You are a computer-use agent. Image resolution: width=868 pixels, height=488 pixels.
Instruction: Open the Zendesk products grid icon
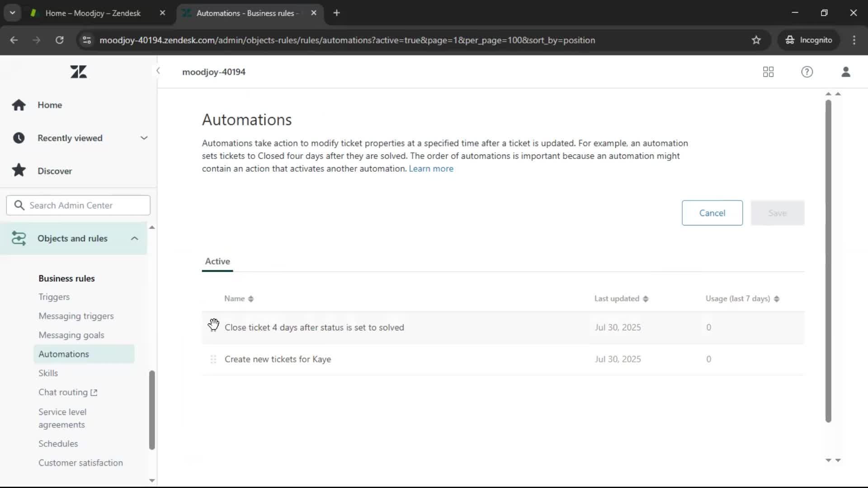pyautogui.click(x=768, y=72)
